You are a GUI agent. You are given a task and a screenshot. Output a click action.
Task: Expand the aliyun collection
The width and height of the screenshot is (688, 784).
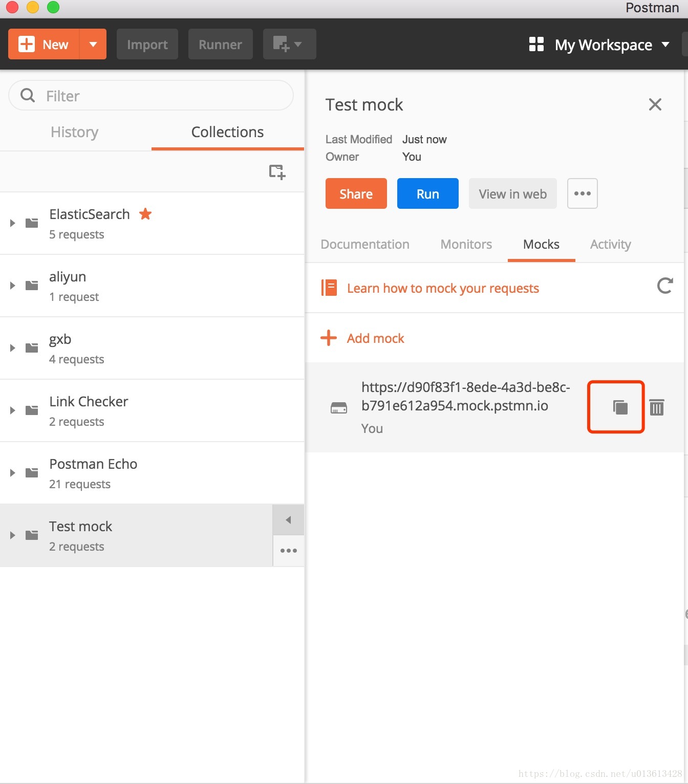point(13,286)
